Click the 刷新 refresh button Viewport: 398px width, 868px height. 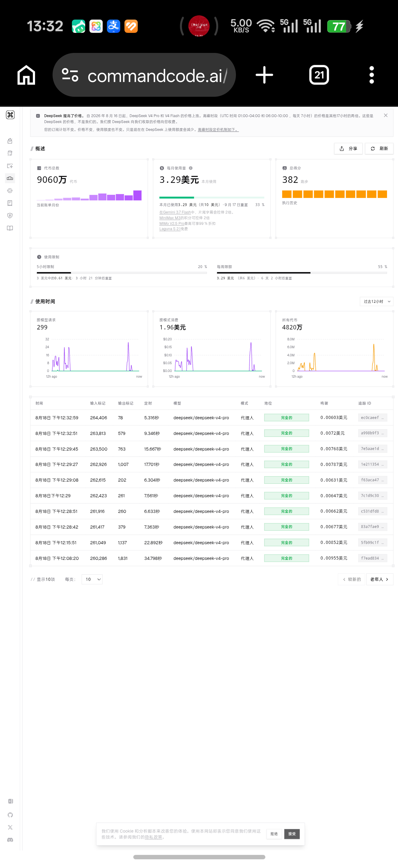(379, 149)
